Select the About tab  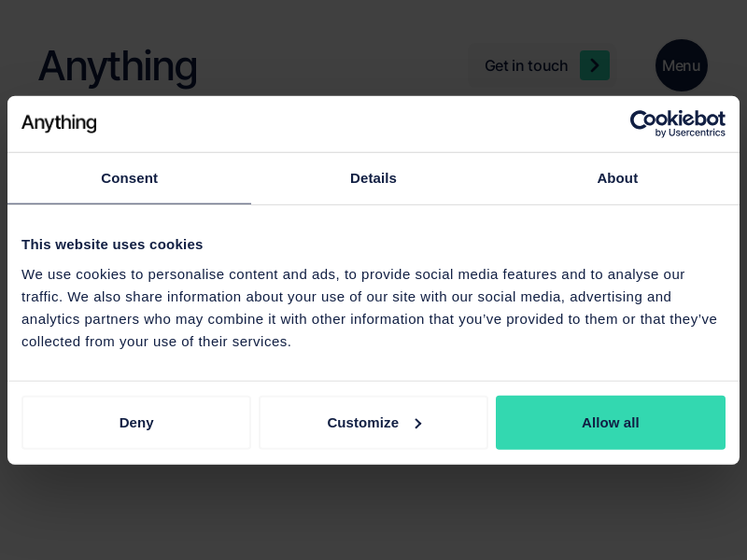(x=617, y=178)
